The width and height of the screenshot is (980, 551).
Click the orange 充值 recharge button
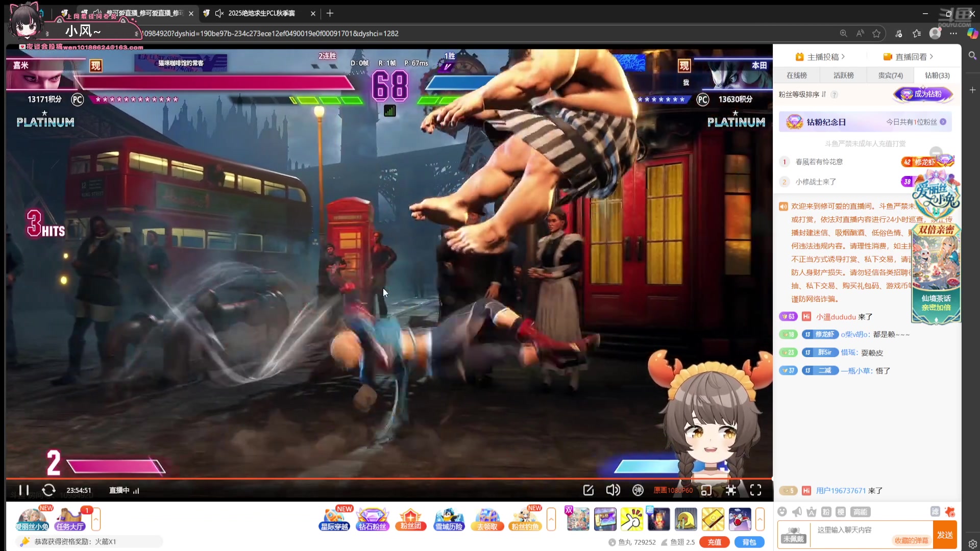[x=714, y=542]
